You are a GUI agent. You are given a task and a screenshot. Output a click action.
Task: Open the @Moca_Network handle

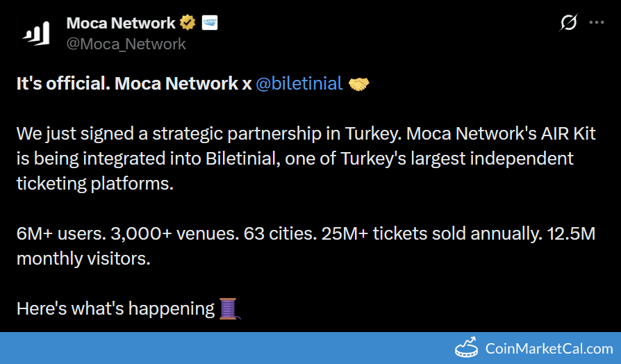tap(126, 44)
